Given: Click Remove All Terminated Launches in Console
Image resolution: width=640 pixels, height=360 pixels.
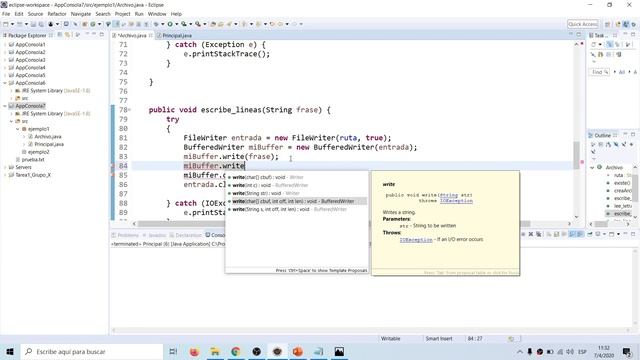Looking at the screenshot, I should [x=539, y=234].
